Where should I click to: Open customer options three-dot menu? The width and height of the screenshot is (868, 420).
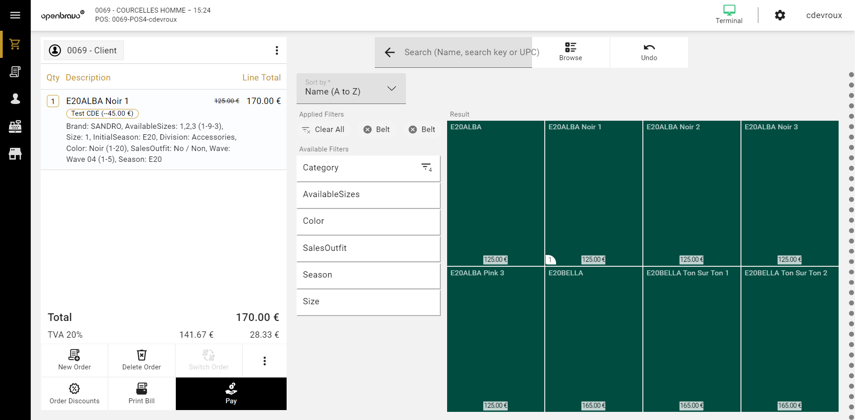pyautogui.click(x=277, y=51)
